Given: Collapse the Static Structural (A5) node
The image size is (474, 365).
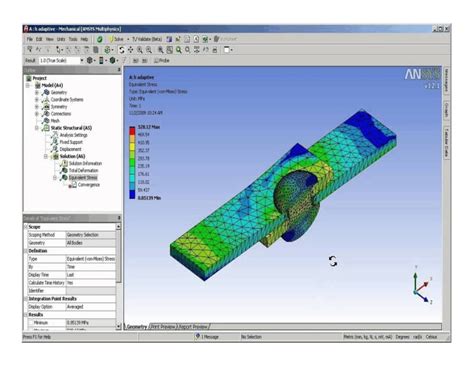Looking at the screenshot, I should click(37, 128).
